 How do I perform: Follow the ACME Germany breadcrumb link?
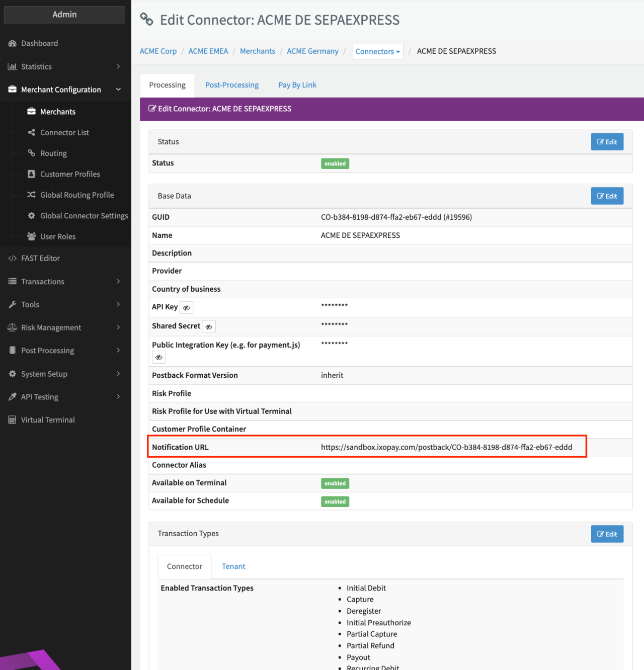click(312, 51)
